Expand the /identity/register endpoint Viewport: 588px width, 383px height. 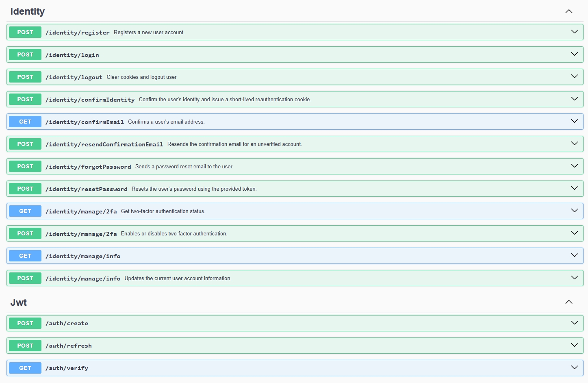pyautogui.click(x=574, y=31)
